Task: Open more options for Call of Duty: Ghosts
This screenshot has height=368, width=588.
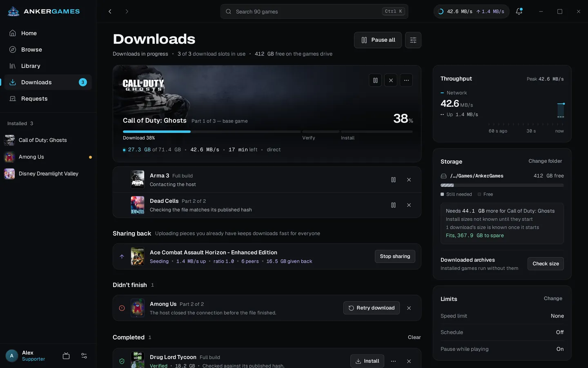Action: point(406,81)
